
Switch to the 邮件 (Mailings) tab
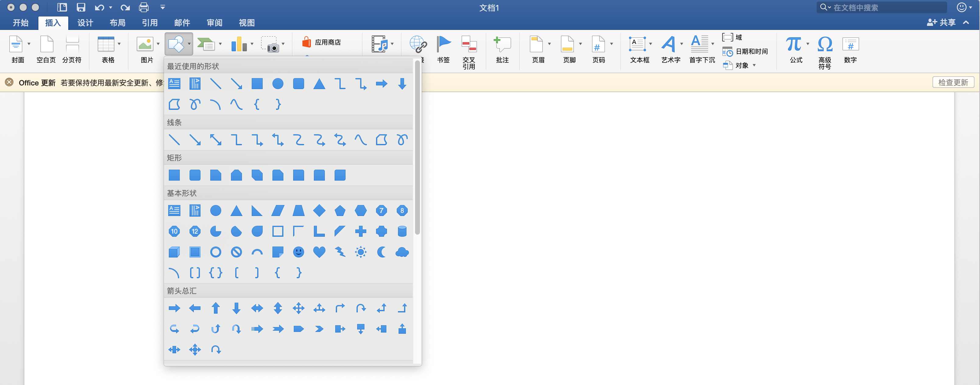pos(182,23)
